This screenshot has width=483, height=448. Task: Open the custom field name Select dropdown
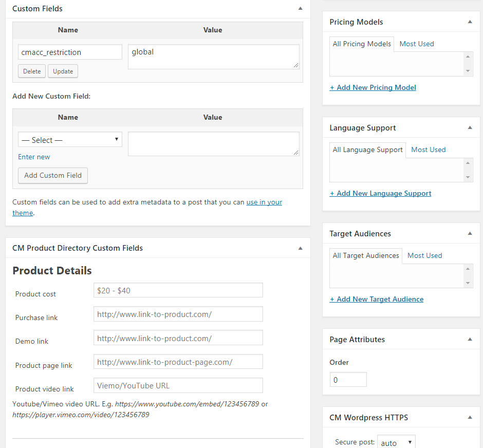coord(70,140)
